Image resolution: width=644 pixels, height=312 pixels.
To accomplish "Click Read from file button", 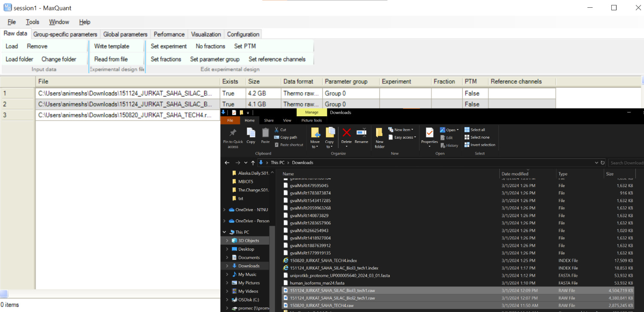I will click(111, 59).
